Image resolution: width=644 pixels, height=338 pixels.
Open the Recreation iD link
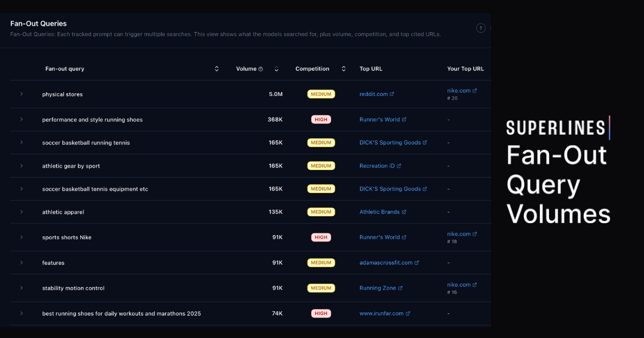coord(378,165)
